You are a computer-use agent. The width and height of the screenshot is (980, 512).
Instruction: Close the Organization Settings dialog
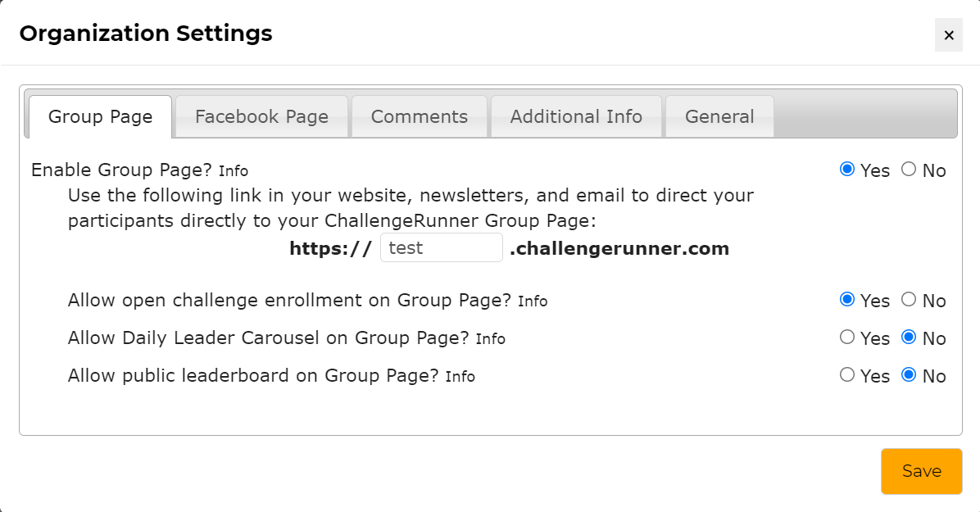tap(949, 35)
